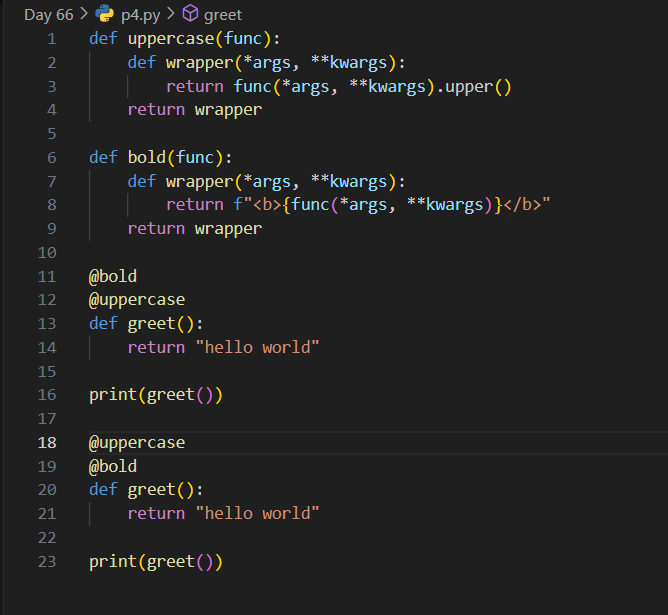Expand chevron after 'Day 66' breadcrumb
This screenshot has width=668, height=615.
(x=84, y=14)
